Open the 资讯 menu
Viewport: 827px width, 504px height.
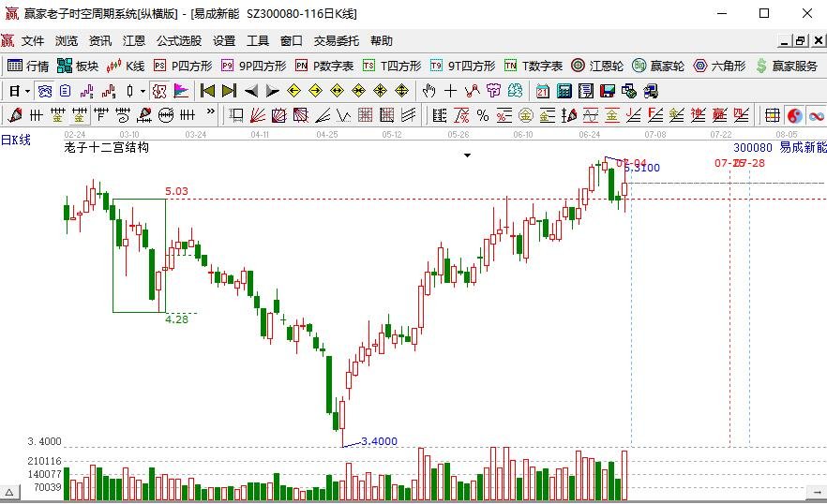[100, 40]
